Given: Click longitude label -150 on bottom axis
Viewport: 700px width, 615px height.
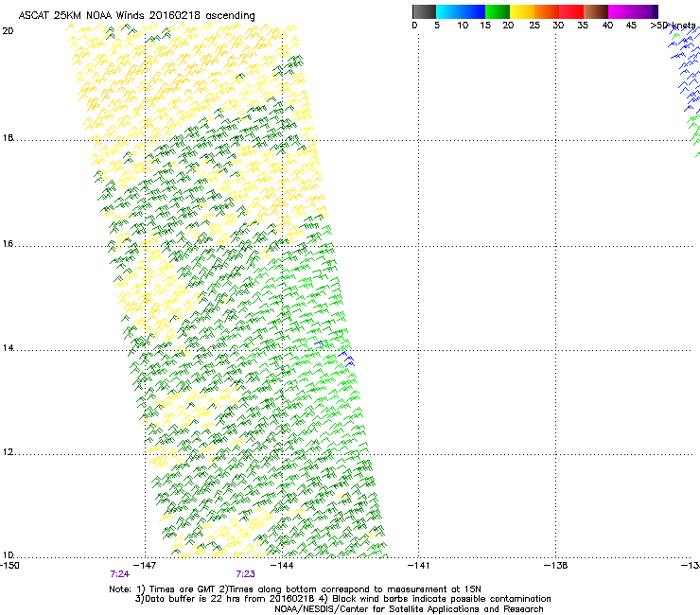Looking at the screenshot, I should (x=9, y=566).
